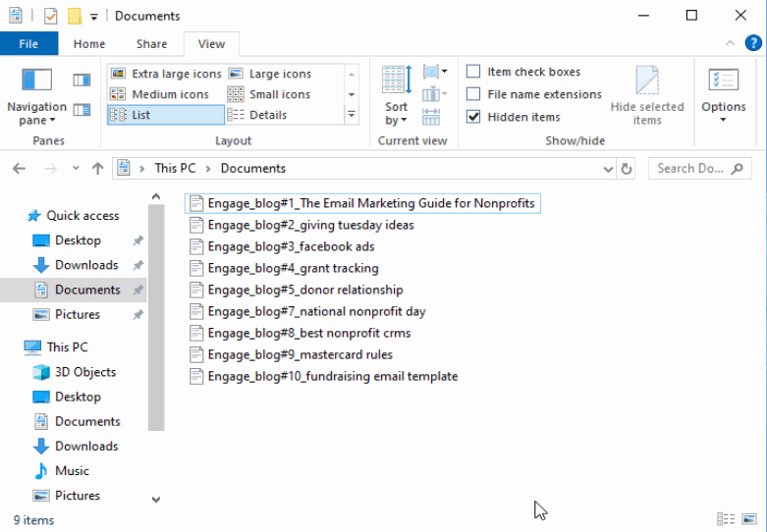Expand the layout gallery more arrow
Screen dimensions: 767x532
pos(352,115)
